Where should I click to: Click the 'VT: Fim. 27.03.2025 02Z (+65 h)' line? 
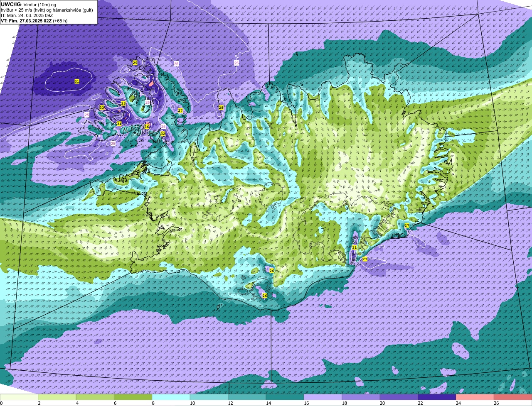point(34,20)
